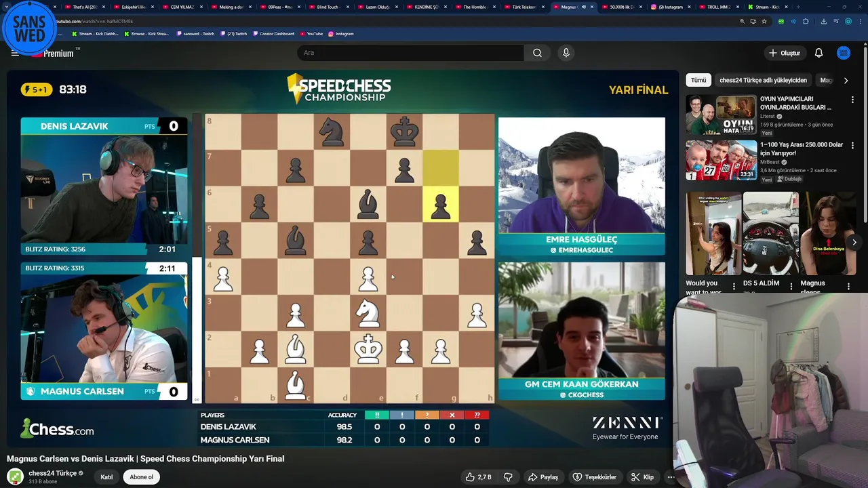Open sanswed - Twitch bookmark
This screenshot has width=868, height=488.
194,33
